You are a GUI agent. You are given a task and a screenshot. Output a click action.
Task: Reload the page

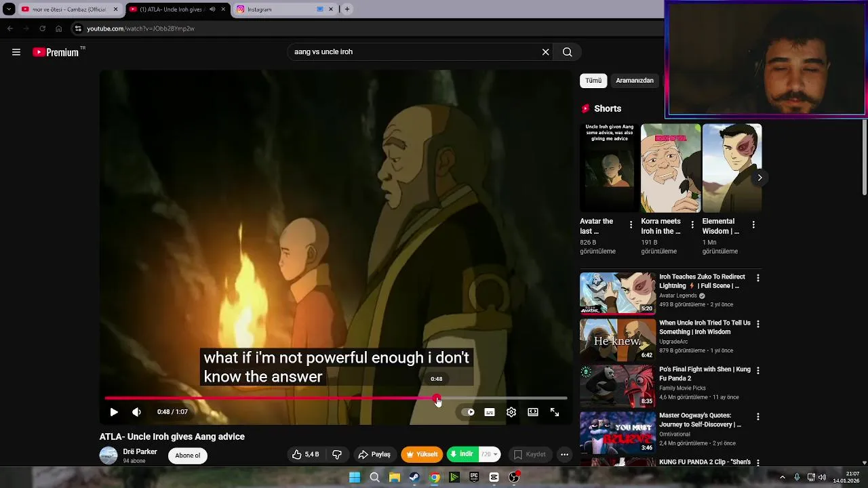point(42,28)
